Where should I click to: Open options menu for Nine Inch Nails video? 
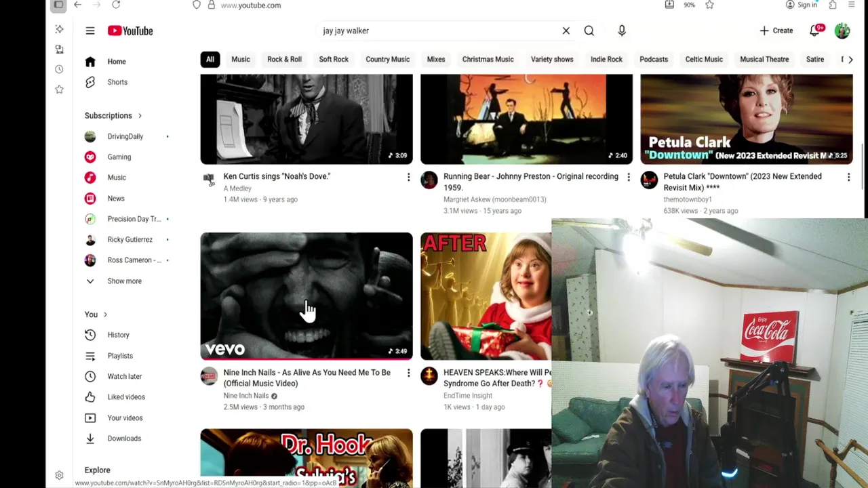pyautogui.click(x=408, y=373)
